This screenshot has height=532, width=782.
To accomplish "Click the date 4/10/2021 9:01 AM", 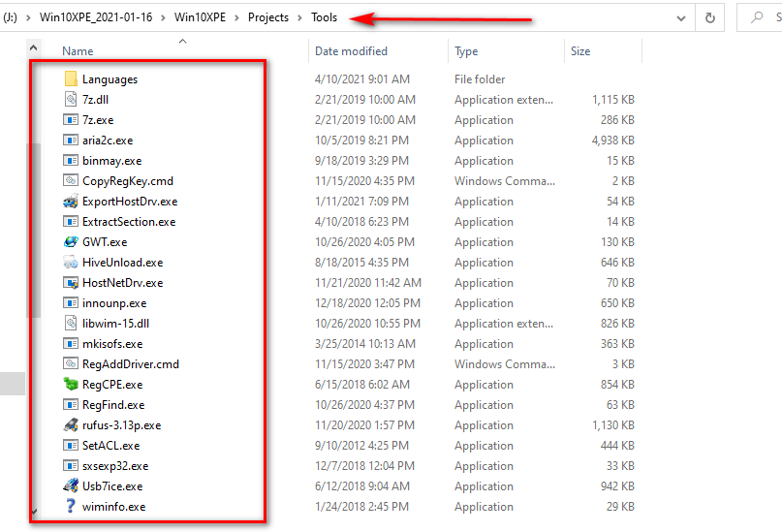I will click(362, 78).
